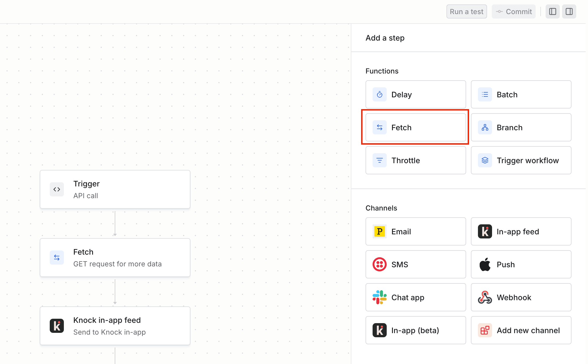588x364 pixels.
Task: Add a Chat app channel step
Action: 415,297
